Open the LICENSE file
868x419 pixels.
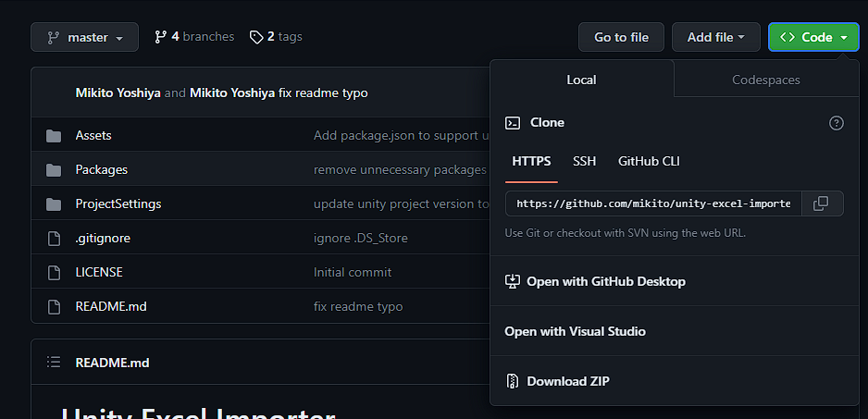pos(99,272)
